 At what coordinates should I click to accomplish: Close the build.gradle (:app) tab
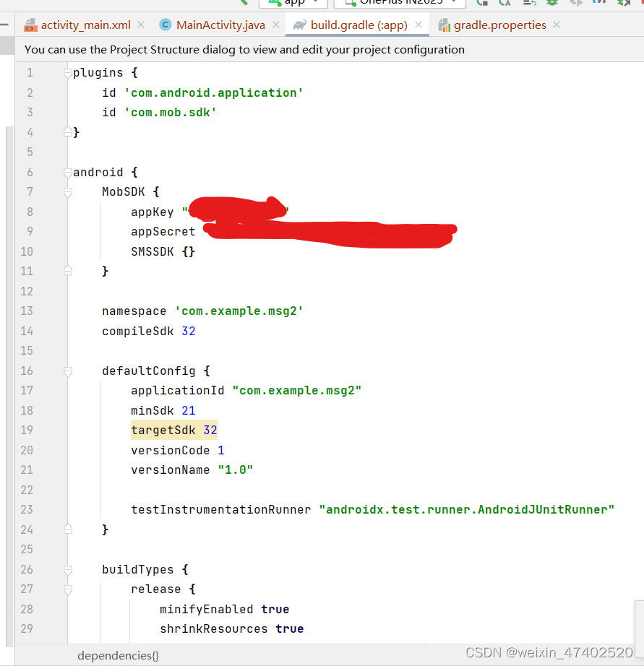pyautogui.click(x=418, y=24)
